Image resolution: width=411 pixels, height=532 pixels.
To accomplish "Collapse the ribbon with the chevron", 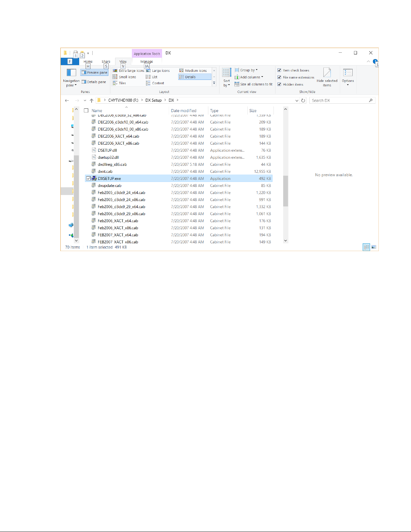I will (368, 61).
